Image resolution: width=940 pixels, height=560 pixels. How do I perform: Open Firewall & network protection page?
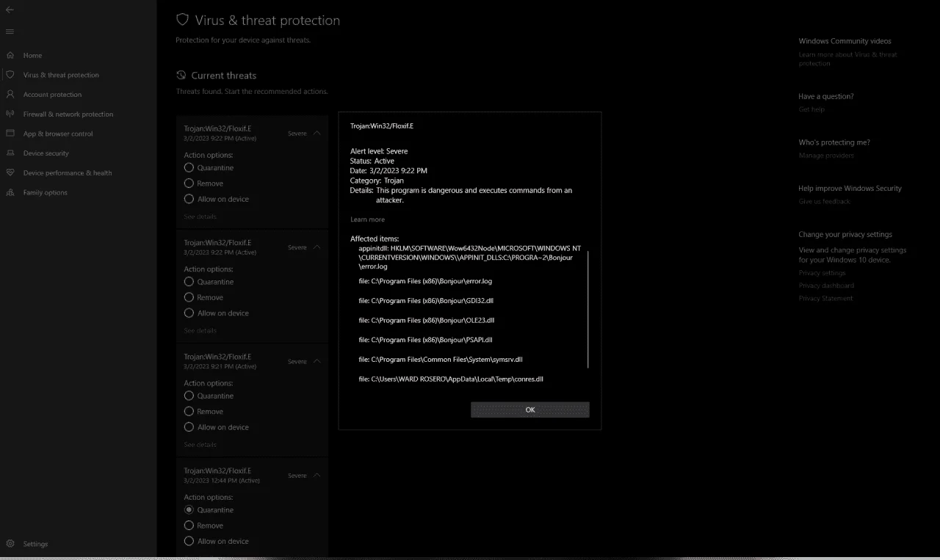point(68,114)
